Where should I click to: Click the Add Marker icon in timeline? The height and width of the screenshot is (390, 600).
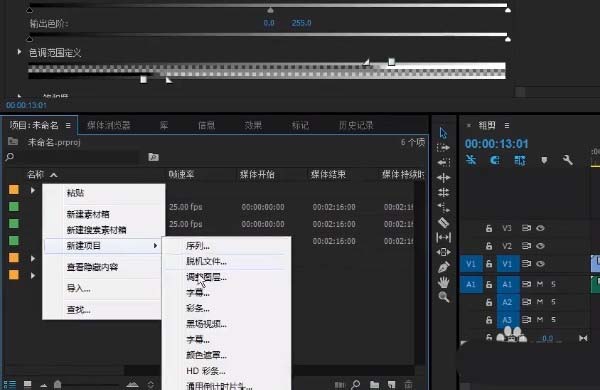tap(544, 160)
